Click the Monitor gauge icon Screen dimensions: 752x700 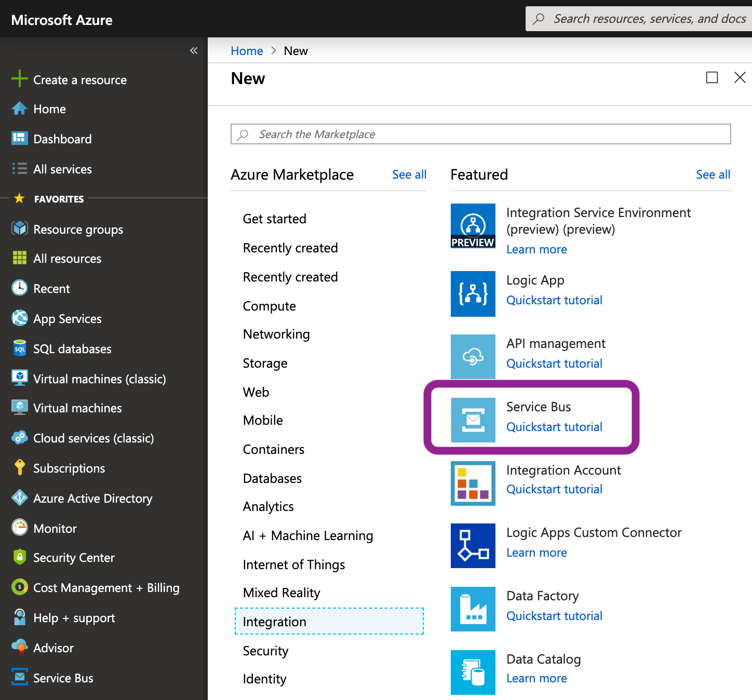tap(19, 528)
